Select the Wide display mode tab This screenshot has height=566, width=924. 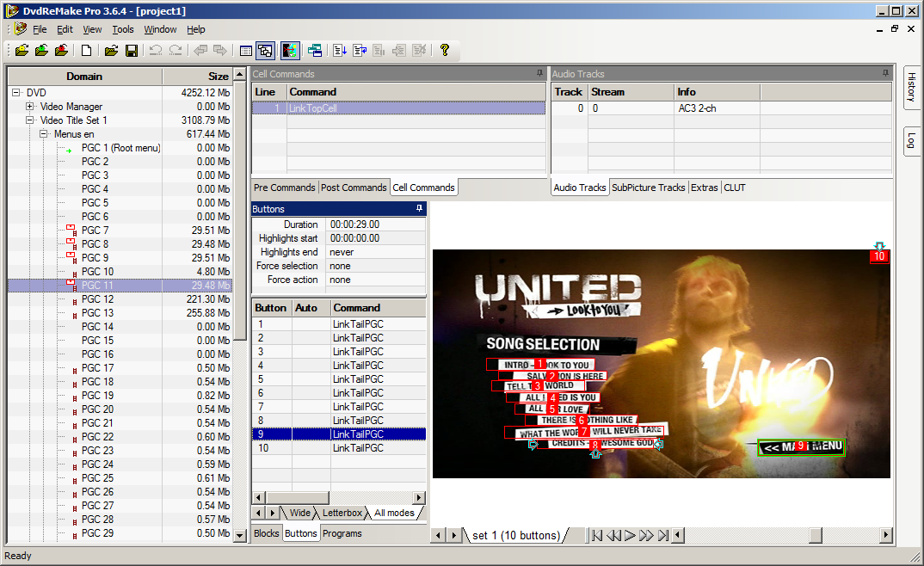300,513
